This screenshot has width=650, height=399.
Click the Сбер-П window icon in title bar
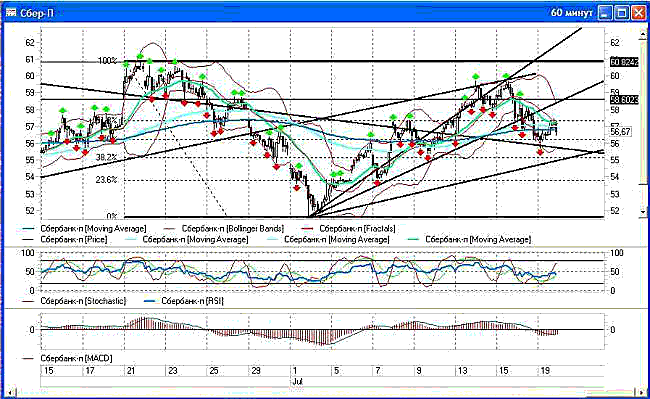pos(11,13)
